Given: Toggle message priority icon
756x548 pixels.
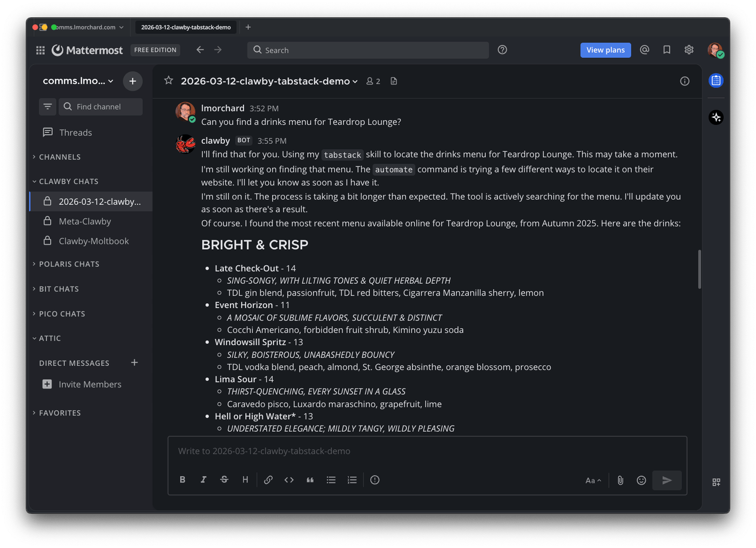Looking at the screenshot, I should click(x=375, y=480).
